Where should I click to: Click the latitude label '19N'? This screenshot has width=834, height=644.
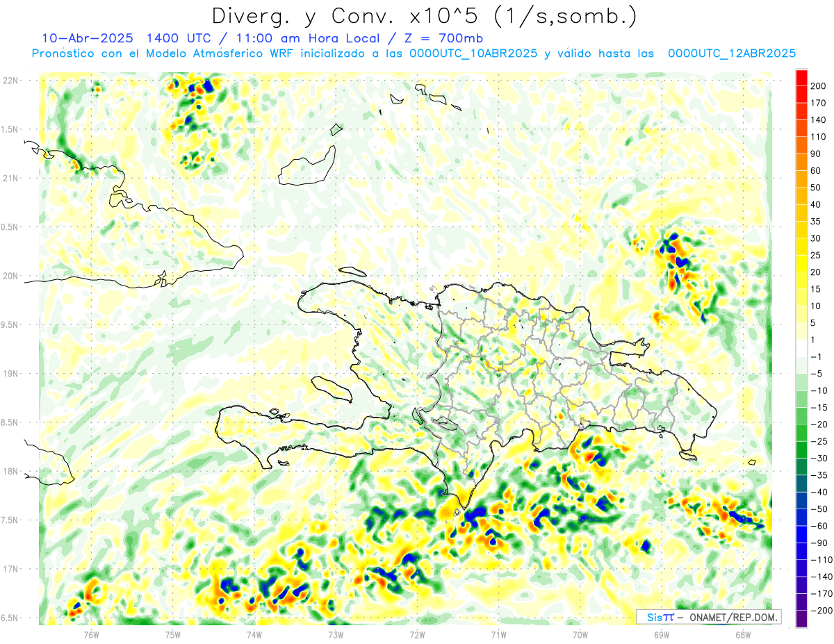pos(11,374)
